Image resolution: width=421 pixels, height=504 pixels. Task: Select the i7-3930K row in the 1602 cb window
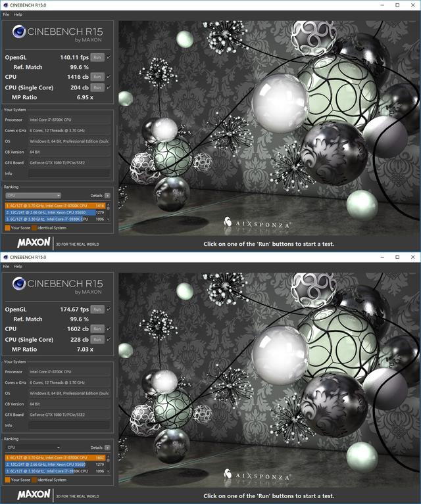point(55,471)
